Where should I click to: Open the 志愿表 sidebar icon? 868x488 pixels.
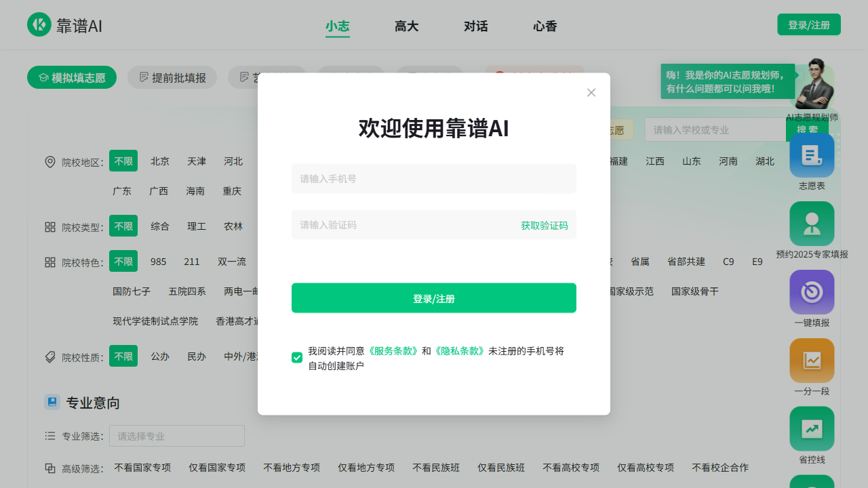(x=812, y=155)
